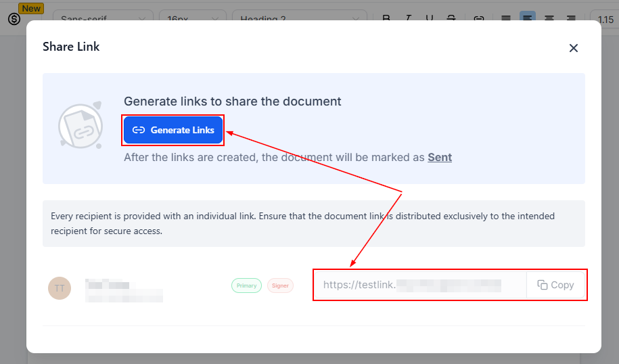Click the "Every recipient is provided" notice text
This screenshot has width=619, height=364.
[x=303, y=223]
